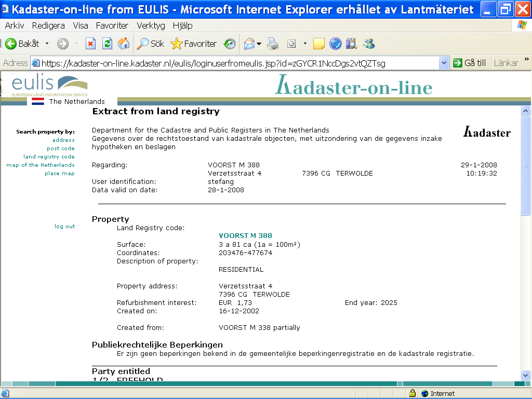Open the place map link

coord(60,174)
